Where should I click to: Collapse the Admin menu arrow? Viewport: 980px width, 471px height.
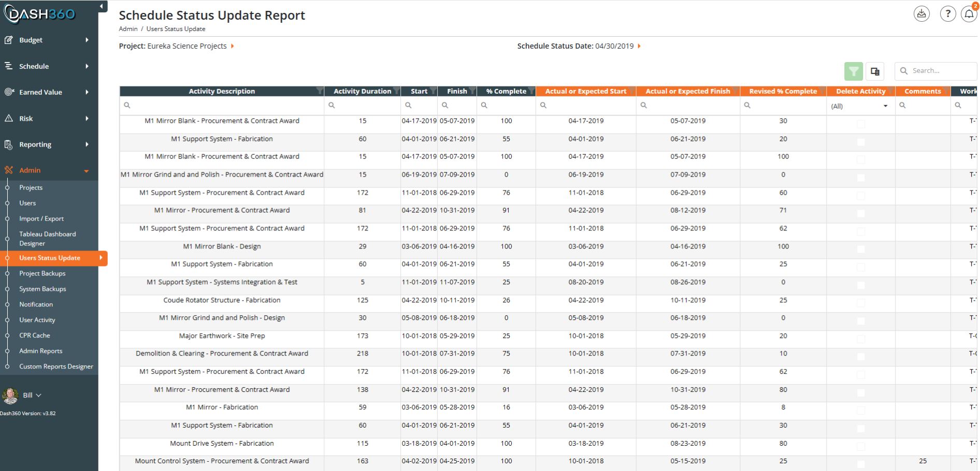[x=87, y=171]
